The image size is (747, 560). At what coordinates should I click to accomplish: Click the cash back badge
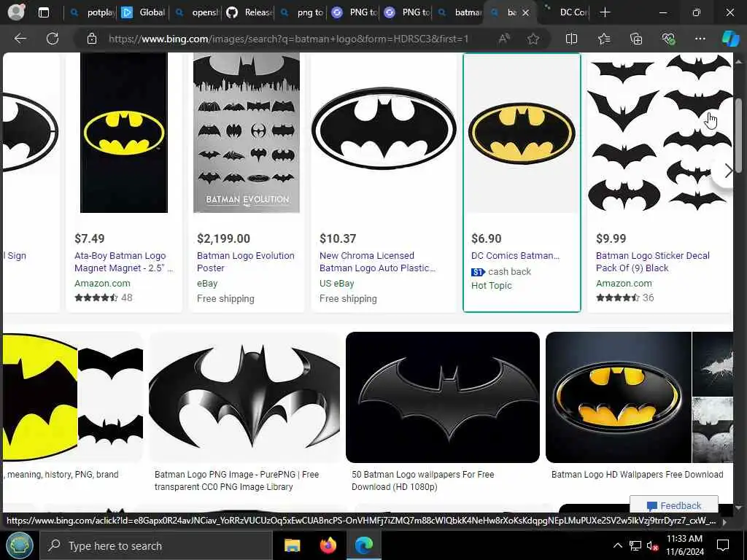tap(501, 272)
